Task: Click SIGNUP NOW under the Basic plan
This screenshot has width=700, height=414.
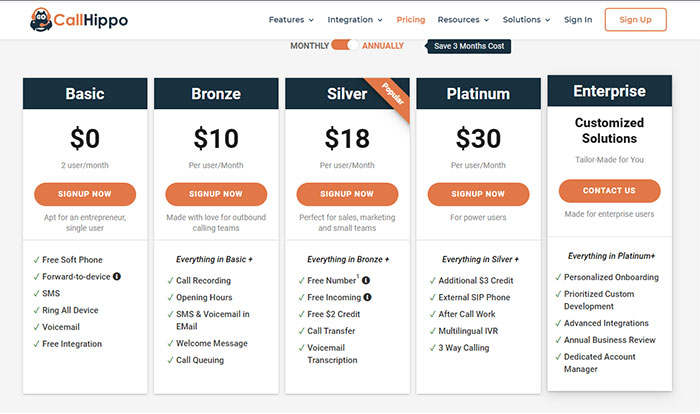Action: pyautogui.click(x=85, y=194)
